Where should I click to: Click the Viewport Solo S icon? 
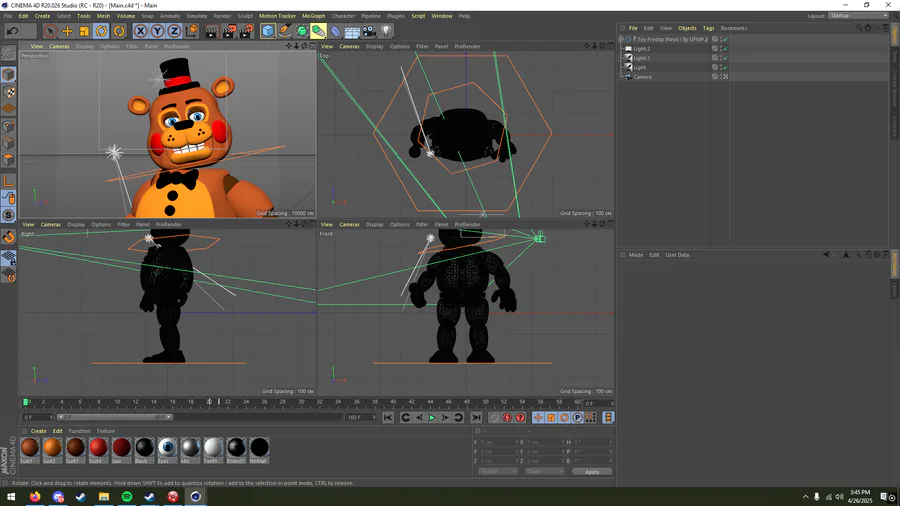coord(9,215)
